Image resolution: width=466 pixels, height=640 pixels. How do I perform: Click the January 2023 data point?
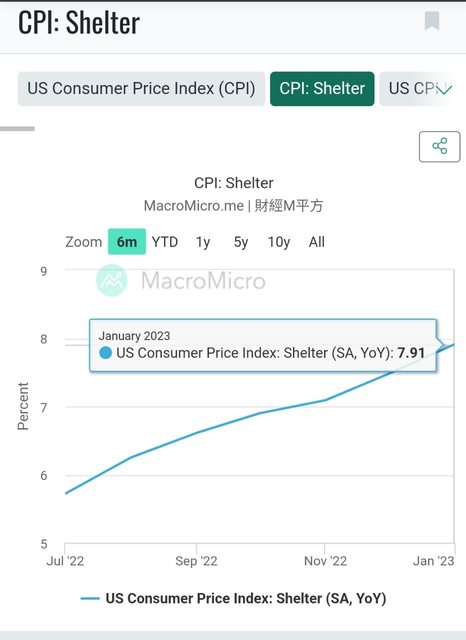click(453, 345)
